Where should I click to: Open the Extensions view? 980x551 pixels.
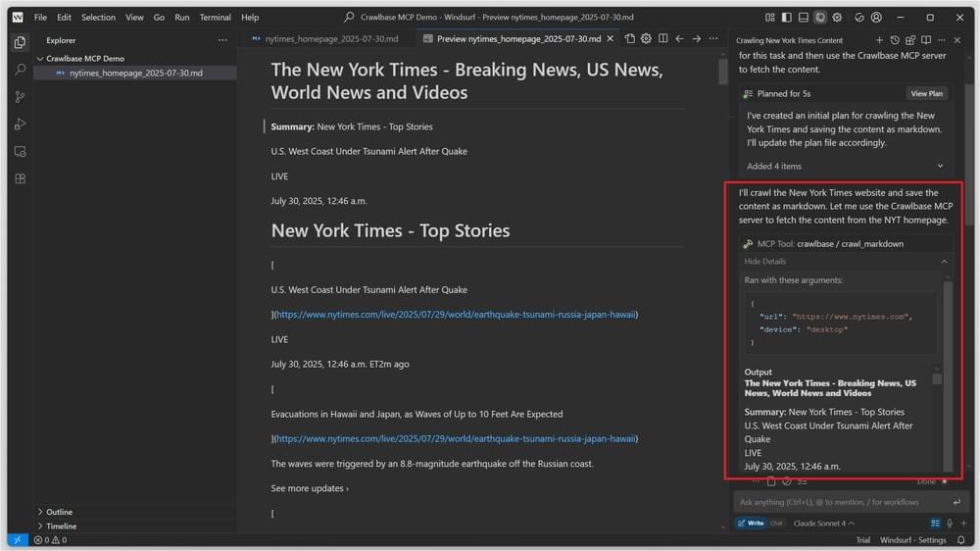coord(19,178)
